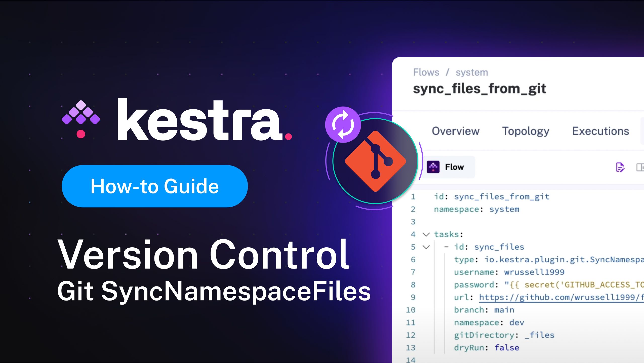644x363 pixels.
Task: Click the purple document edit icon
Action: [x=620, y=167]
